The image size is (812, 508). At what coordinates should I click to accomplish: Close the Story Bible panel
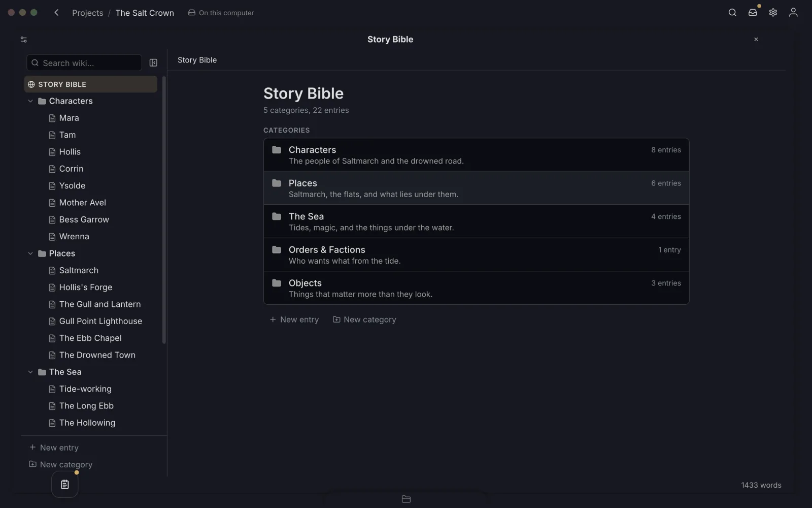(x=756, y=39)
